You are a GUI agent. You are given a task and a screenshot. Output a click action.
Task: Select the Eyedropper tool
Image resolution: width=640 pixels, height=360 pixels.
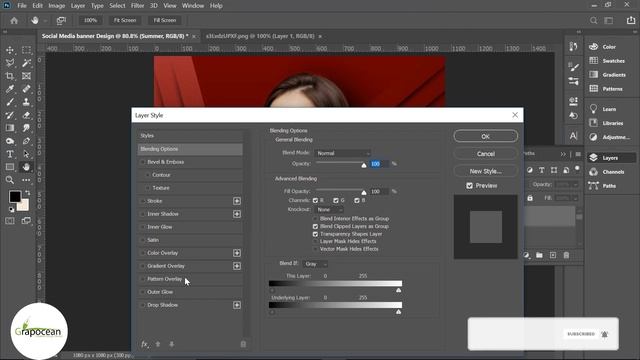10,89
